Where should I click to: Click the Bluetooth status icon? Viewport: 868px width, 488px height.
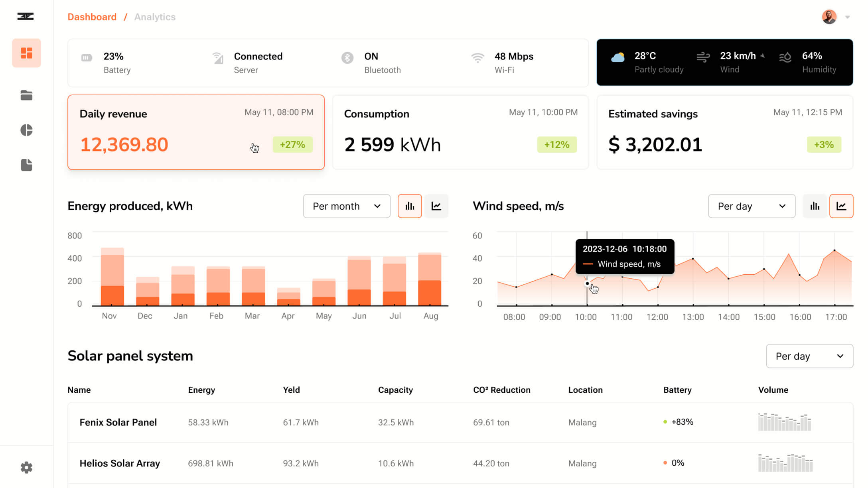pos(347,58)
